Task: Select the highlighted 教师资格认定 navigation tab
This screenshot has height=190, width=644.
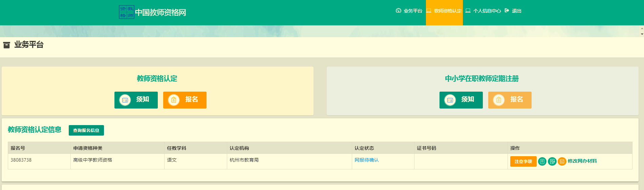Action: click(444, 11)
